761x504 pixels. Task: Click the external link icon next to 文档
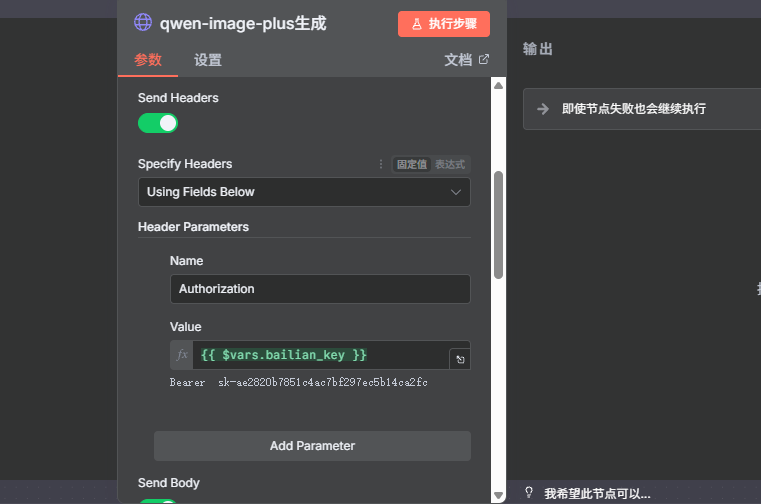coord(484,60)
